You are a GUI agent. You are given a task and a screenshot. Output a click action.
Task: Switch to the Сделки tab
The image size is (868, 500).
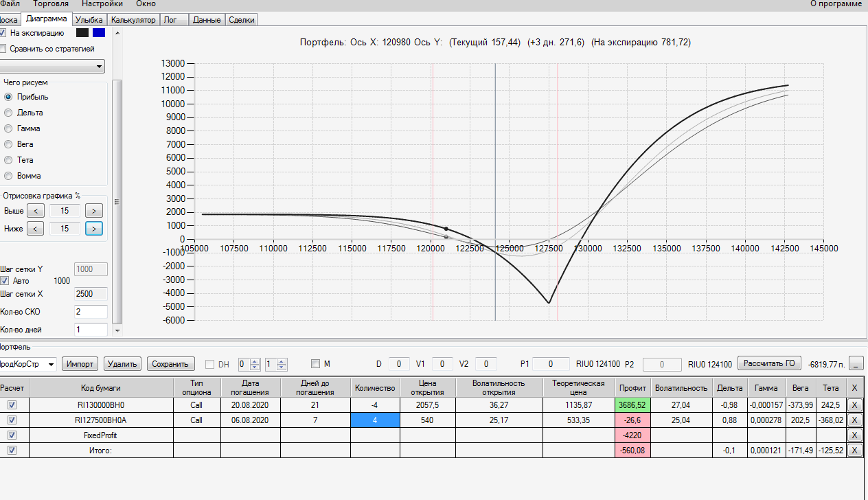coord(241,20)
